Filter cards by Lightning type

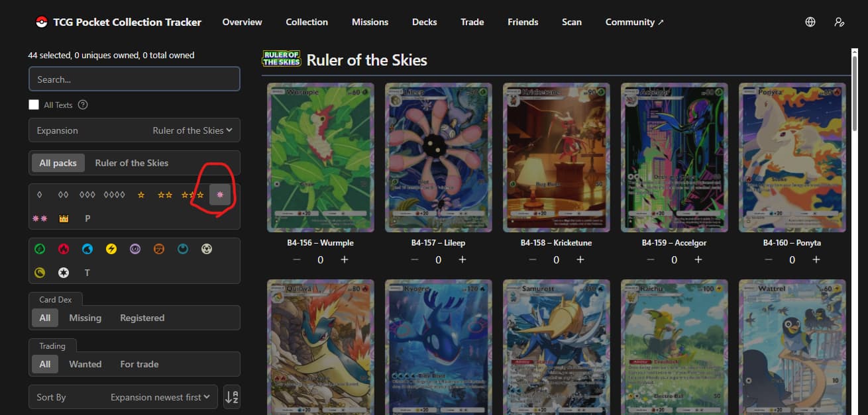point(111,249)
